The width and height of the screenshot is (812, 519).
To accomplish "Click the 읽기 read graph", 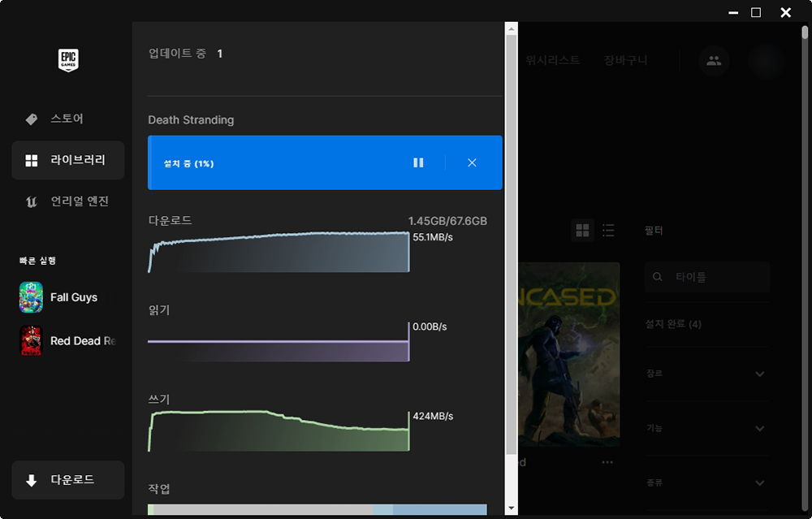I will [x=279, y=342].
